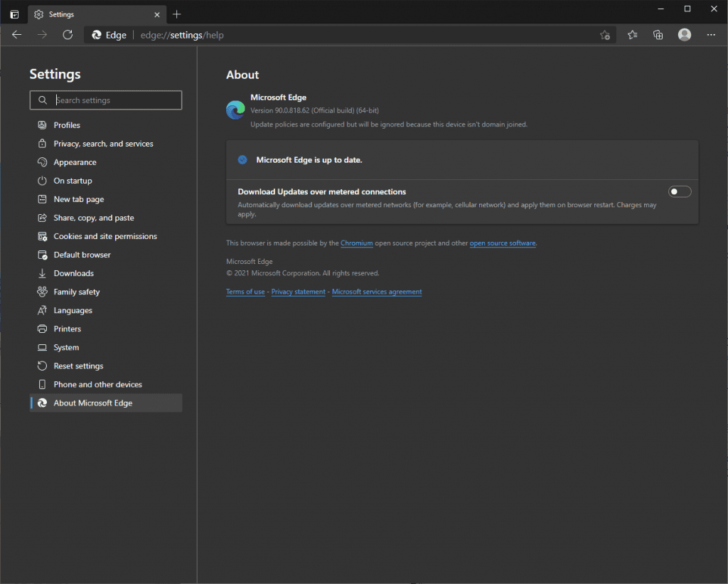Minimize the Edge window

(660, 9)
